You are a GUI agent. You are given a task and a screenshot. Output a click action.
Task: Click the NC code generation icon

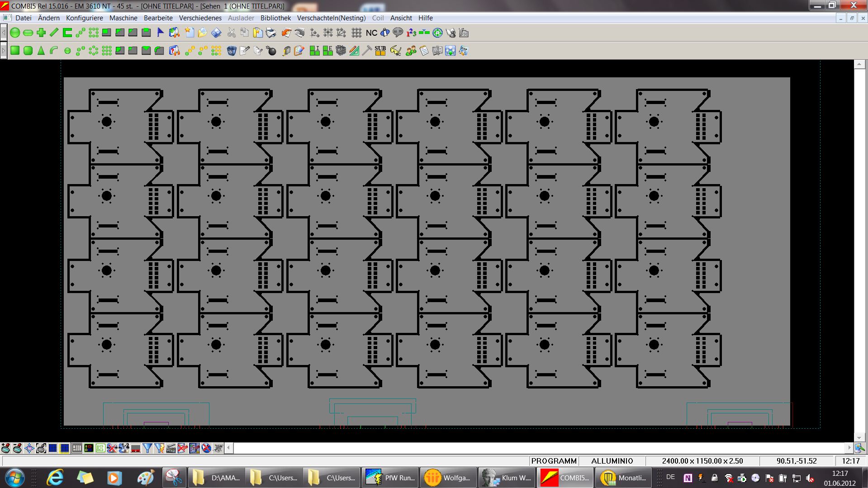(371, 33)
